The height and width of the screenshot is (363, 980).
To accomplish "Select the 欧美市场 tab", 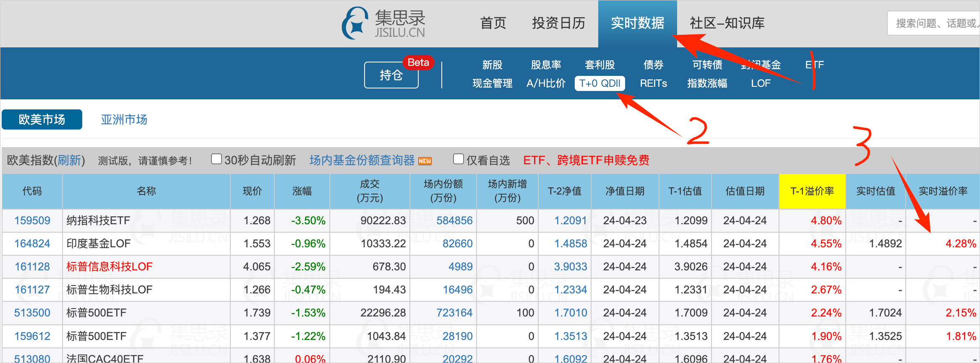I will (42, 120).
